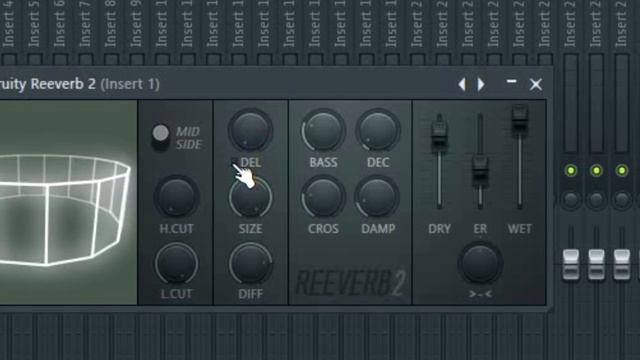Click the pan knob under leftmost green LED
640x360 pixels.
click(571, 200)
